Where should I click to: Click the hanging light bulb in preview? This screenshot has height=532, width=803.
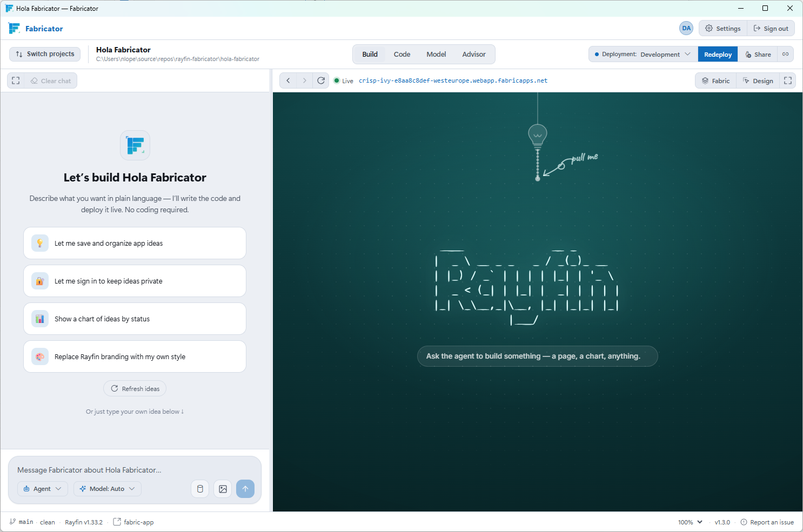pos(538,136)
